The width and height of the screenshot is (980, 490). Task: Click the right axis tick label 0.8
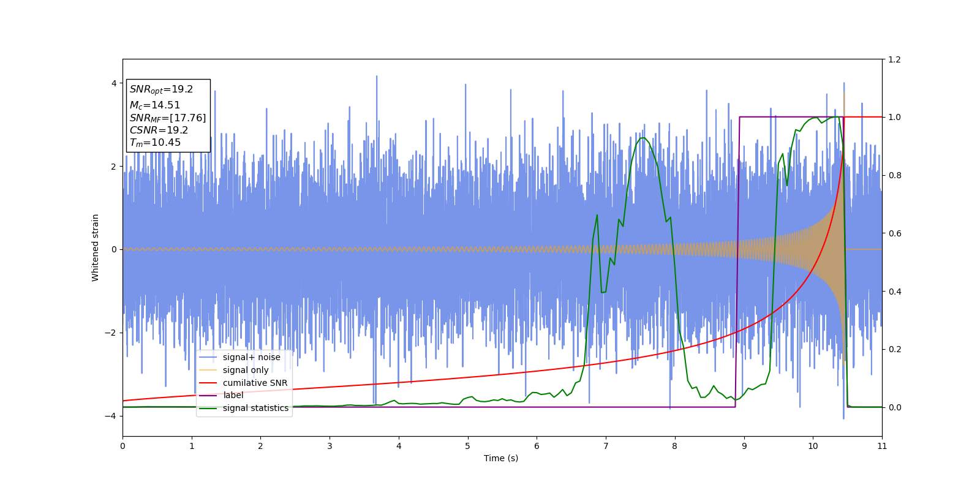coord(894,175)
